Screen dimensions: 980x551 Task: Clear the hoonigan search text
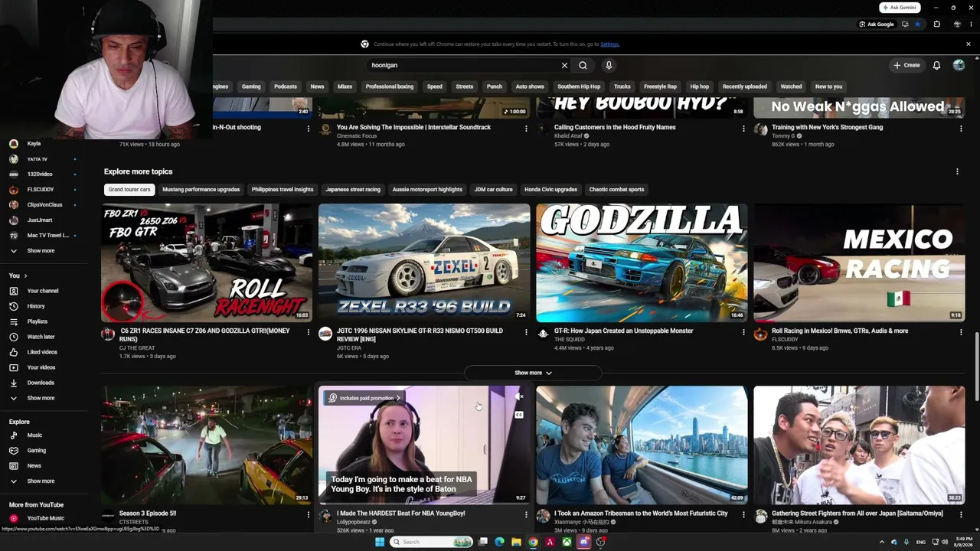pos(564,65)
